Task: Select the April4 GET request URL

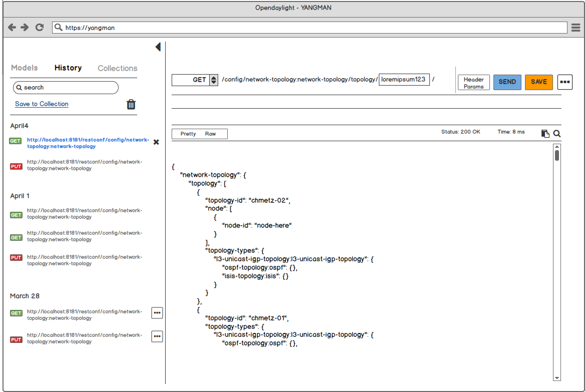Action: (88, 143)
